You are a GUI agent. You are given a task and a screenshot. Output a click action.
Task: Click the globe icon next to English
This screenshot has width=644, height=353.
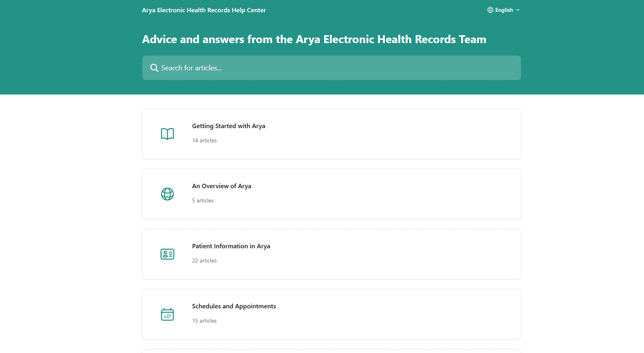pyautogui.click(x=490, y=10)
